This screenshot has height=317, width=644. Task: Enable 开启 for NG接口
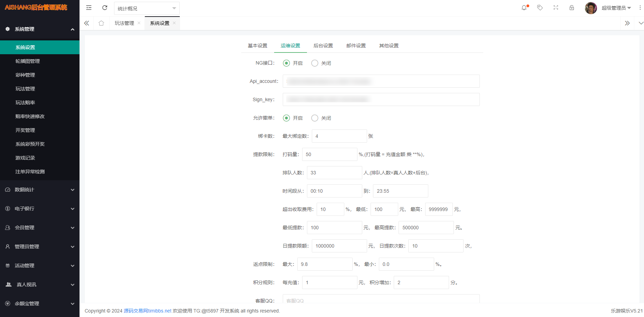pyautogui.click(x=286, y=63)
